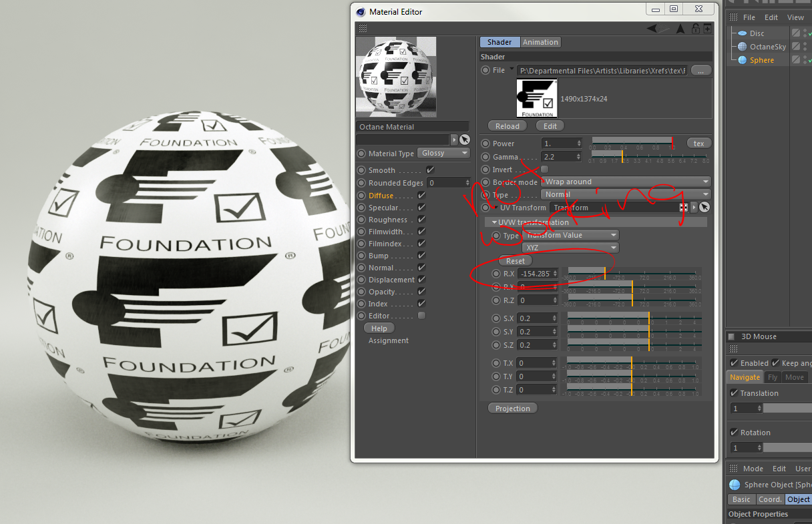This screenshot has width=812, height=524.
Task: Click the tex button
Action: pyautogui.click(x=699, y=144)
